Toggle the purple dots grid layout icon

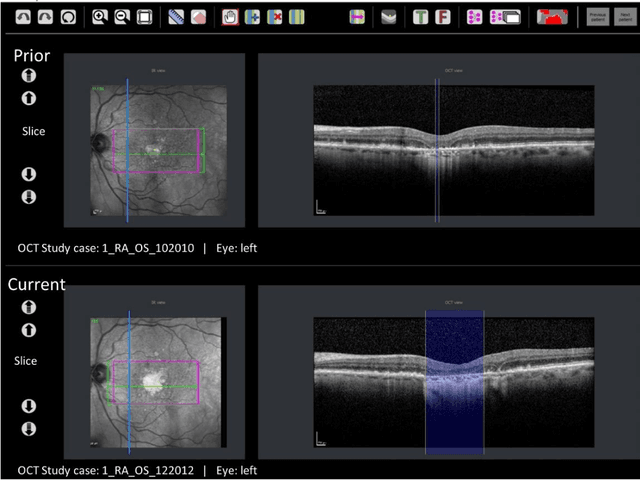[474, 17]
